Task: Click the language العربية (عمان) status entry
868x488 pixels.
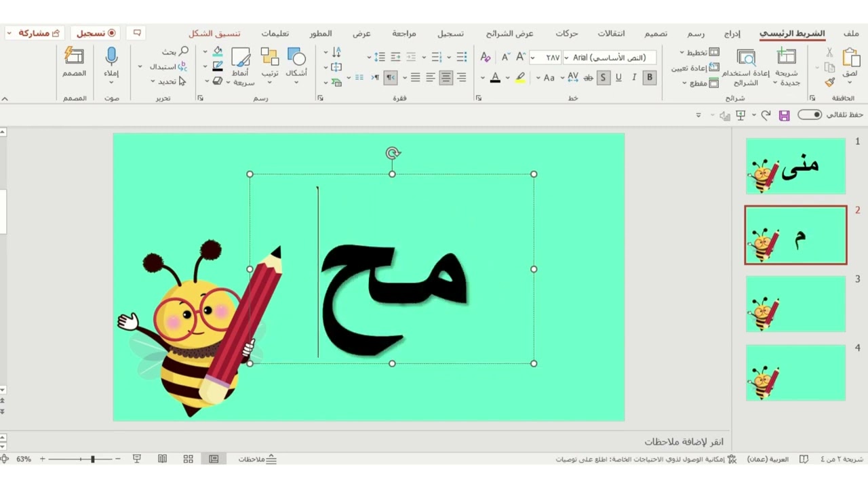Action: [x=768, y=459]
